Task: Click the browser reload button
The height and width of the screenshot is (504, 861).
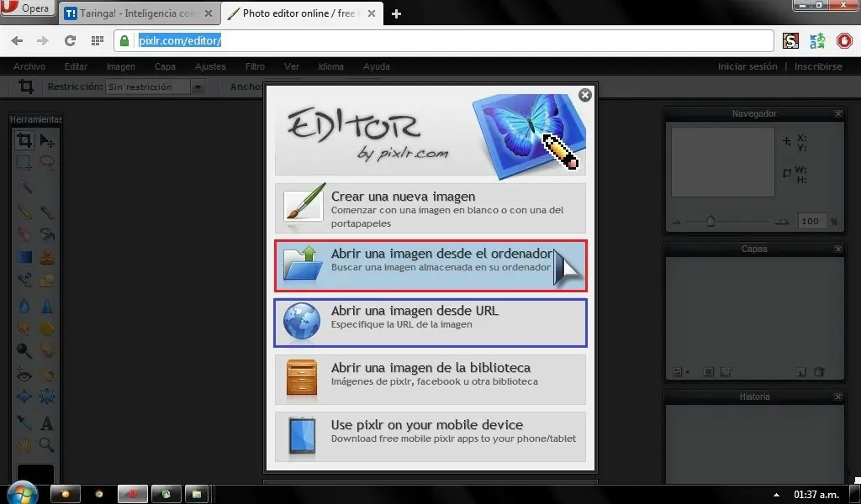Action: (70, 40)
